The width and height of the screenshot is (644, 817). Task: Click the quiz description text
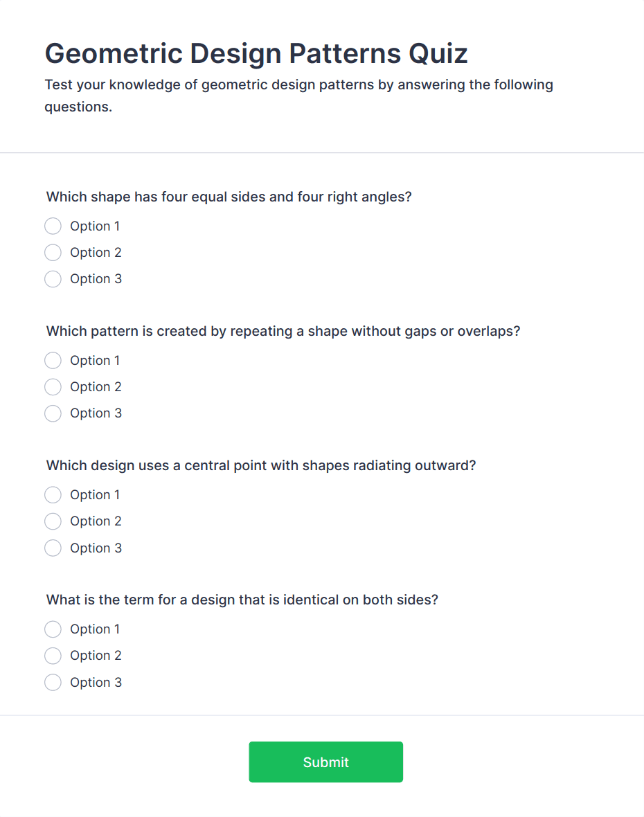299,95
